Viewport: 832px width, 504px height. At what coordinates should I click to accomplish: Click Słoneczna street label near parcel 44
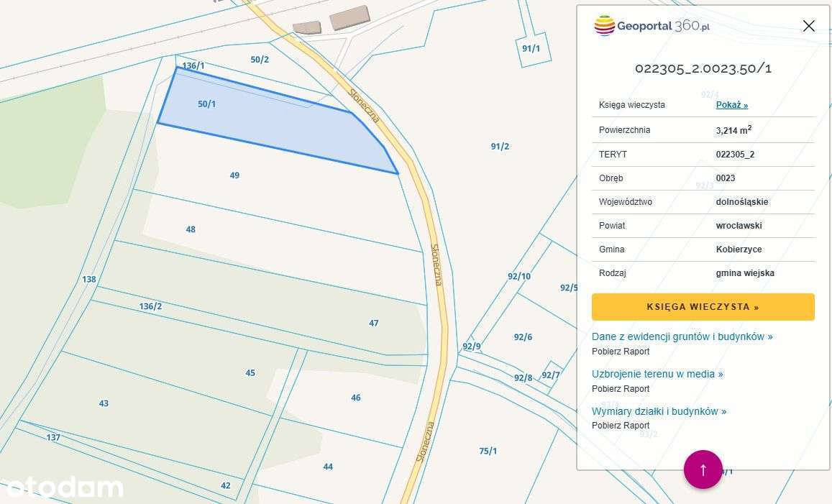click(426, 442)
